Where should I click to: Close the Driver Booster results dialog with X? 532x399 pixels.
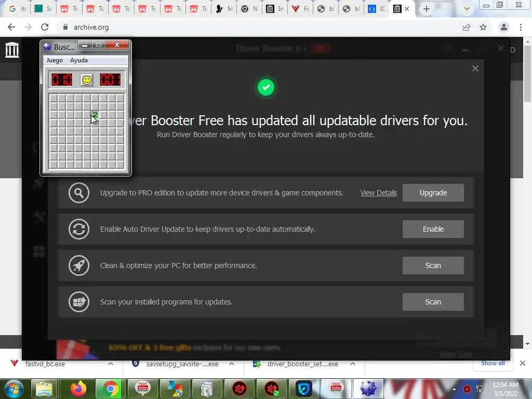coord(475,69)
